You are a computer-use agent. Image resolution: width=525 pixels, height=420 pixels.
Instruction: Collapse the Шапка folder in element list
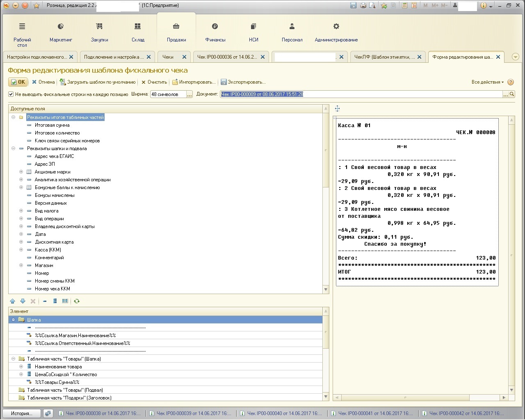click(x=13, y=320)
